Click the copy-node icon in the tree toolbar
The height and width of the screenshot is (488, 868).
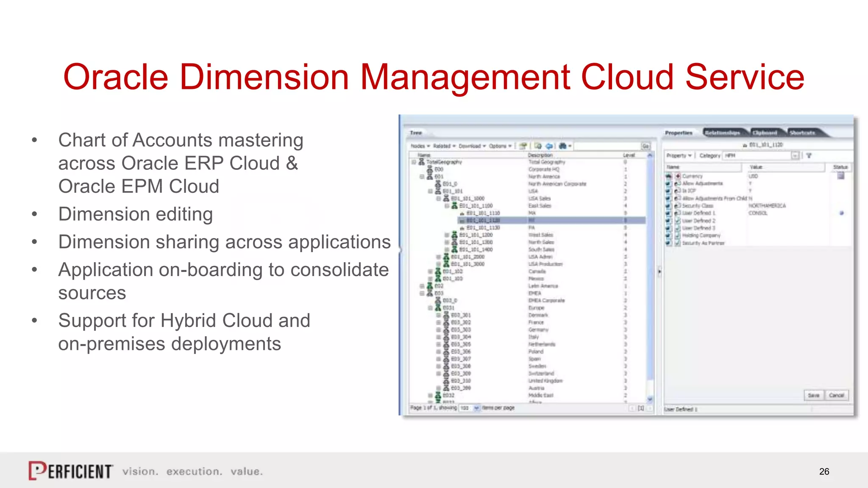tap(538, 146)
